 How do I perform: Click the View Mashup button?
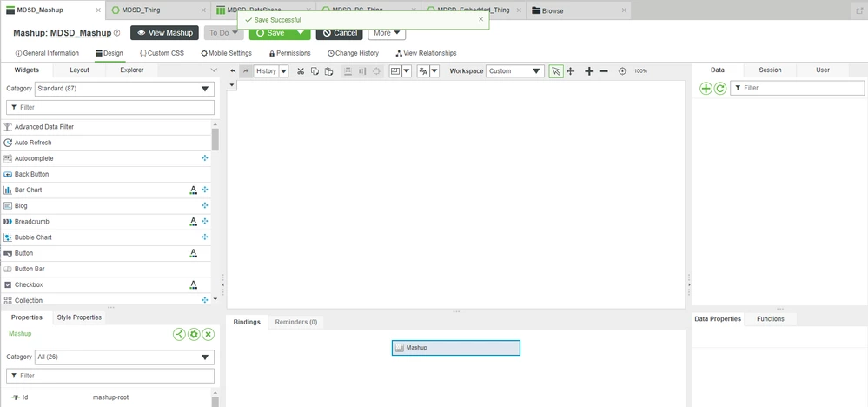pyautogui.click(x=164, y=33)
